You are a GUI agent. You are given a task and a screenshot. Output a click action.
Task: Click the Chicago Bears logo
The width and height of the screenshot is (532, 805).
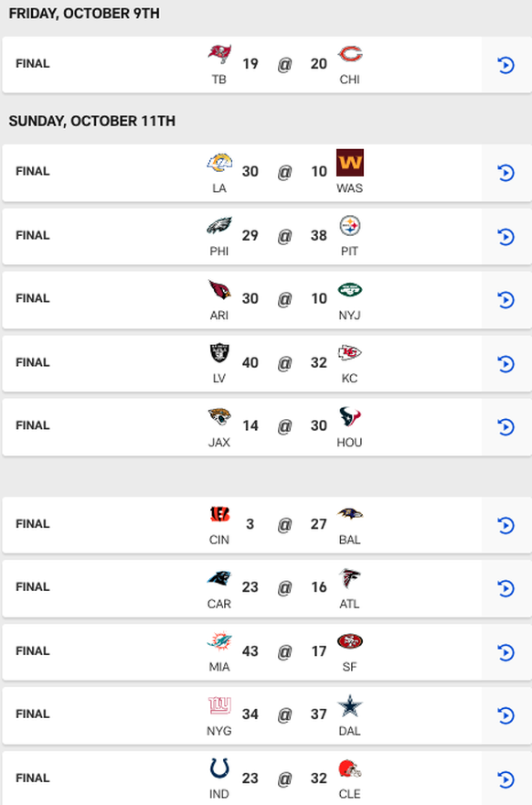(350, 54)
